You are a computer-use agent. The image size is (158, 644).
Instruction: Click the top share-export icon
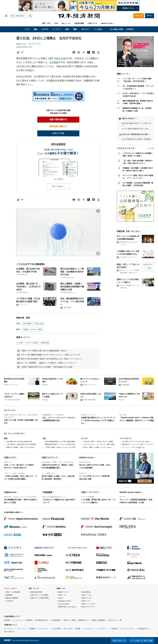coord(98,52)
